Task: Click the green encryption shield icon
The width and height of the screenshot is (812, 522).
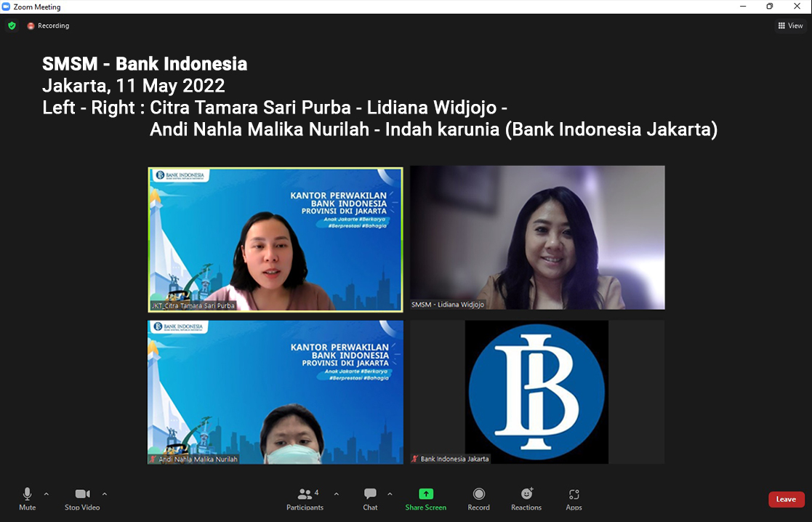Action: pos(12,25)
